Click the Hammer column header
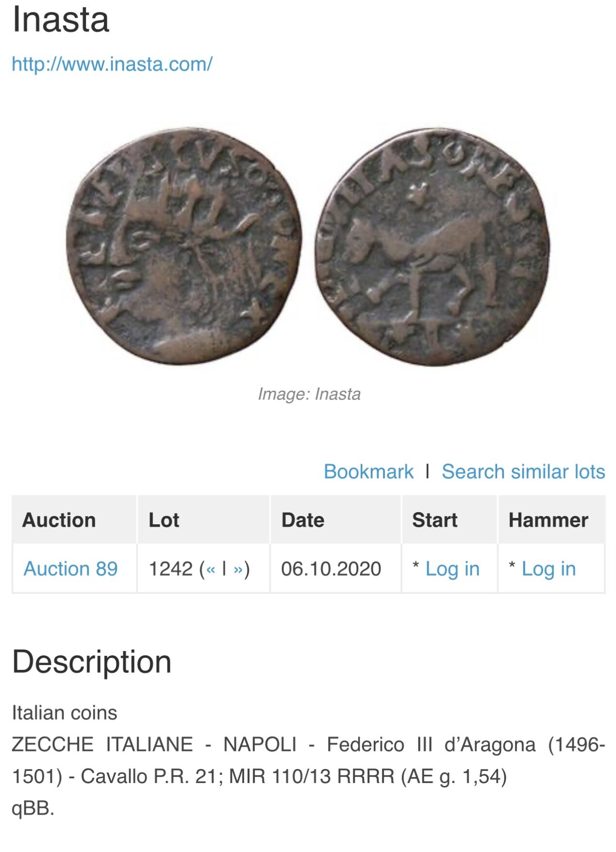The image size is (616, 852). [549, 520]
